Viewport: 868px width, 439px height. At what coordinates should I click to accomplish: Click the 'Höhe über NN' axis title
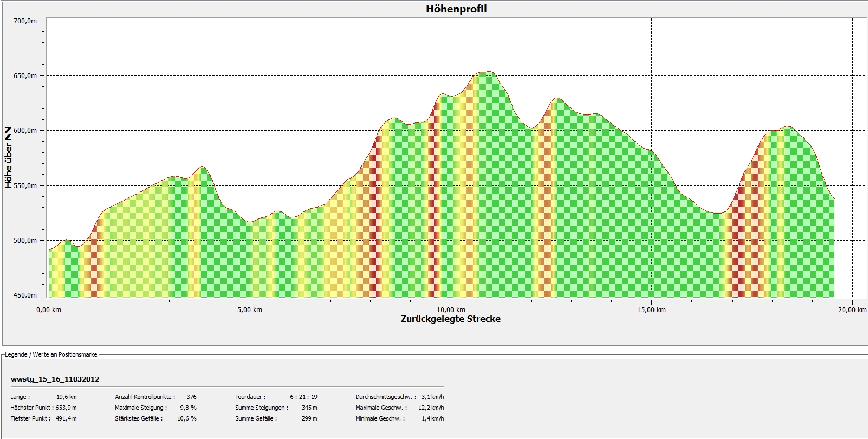pos(8,158)
